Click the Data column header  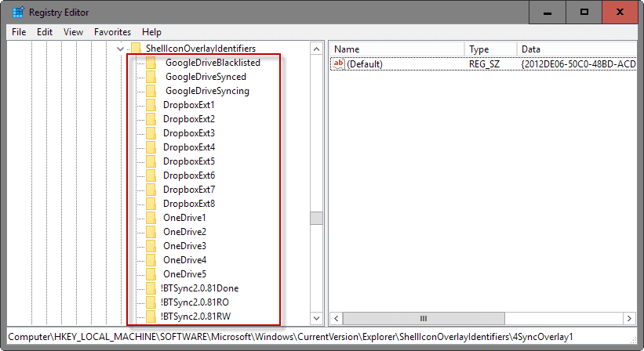(x=577, y=49)
